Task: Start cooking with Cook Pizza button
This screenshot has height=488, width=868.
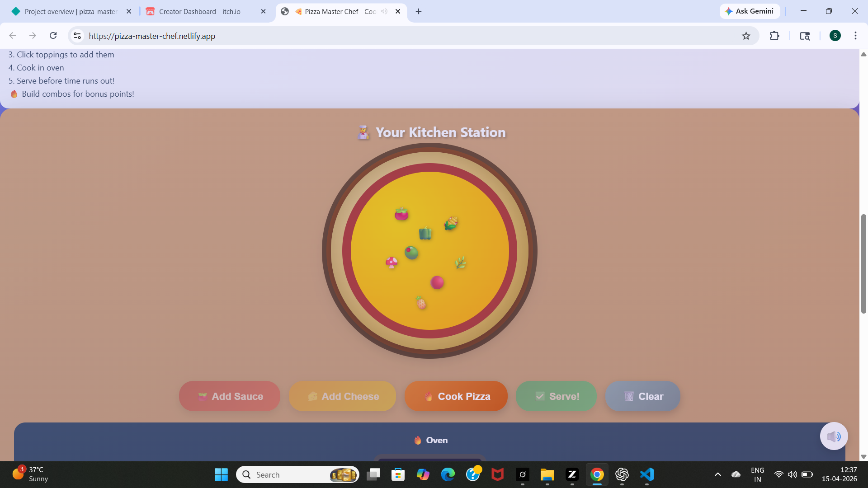Action: [456, 396]
